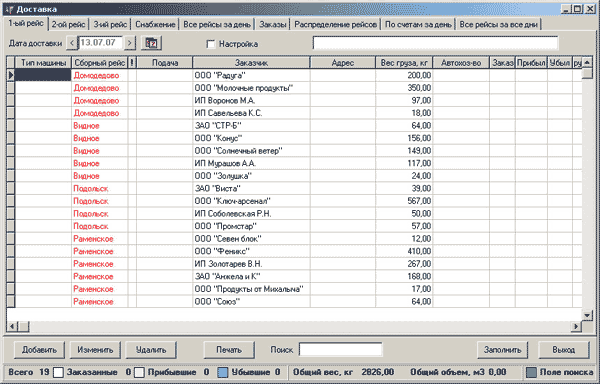
Task: Select the ООО "Радуга" customer cell
Action: (x=251, y=75)
